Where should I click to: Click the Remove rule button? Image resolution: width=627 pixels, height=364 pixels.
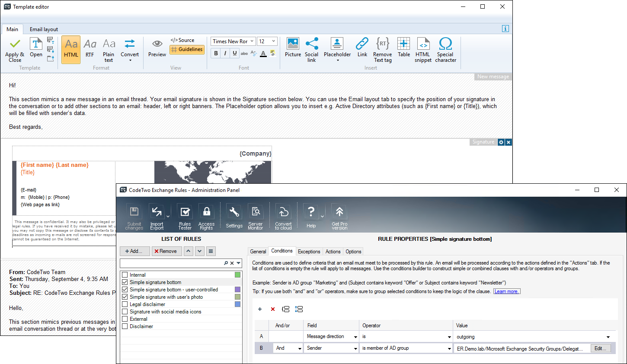[x=167, y=251]
